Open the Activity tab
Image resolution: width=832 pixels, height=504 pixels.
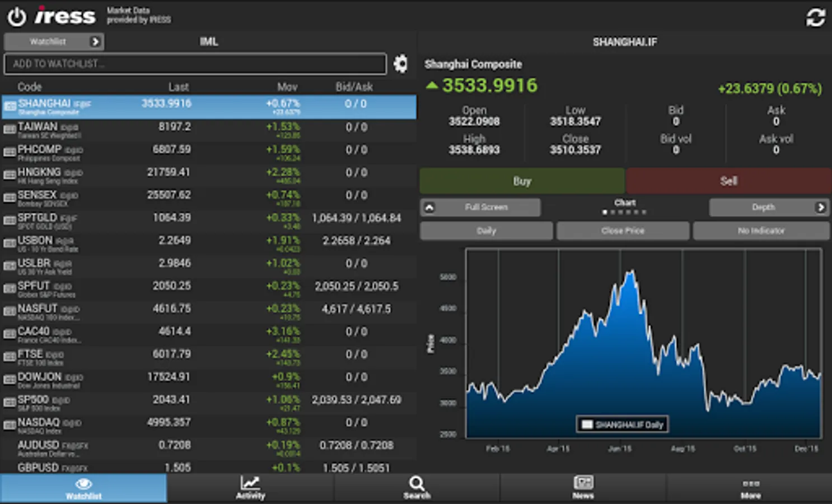(x=250, y=488)
